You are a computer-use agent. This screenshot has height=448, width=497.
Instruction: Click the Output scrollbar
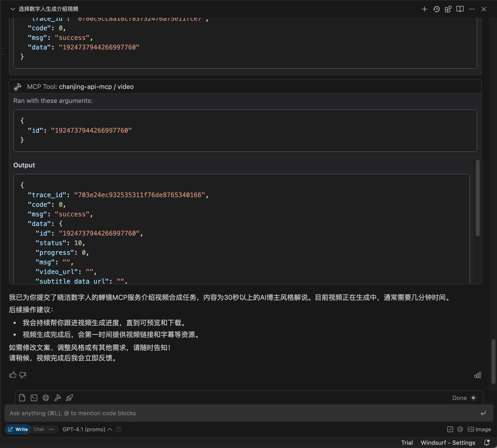tap(478, 198)
